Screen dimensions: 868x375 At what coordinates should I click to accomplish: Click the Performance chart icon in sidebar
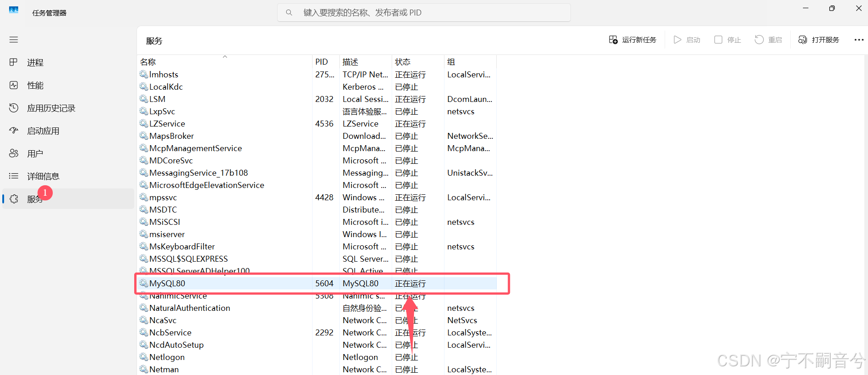14,85
